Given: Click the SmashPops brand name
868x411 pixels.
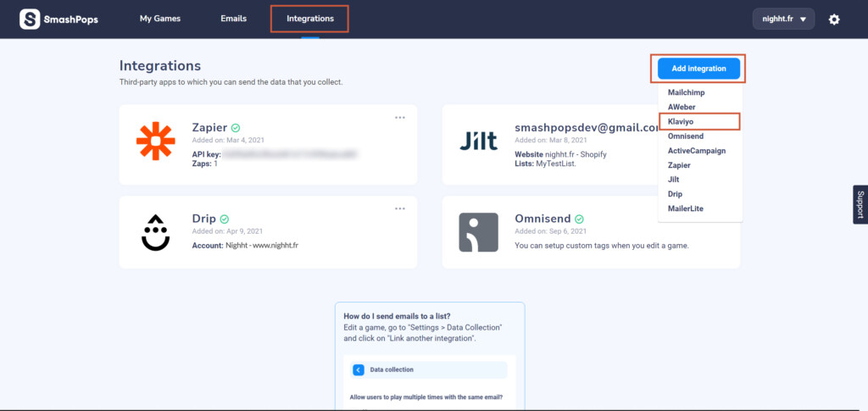Looking at the screenshot, I should 70,19.
